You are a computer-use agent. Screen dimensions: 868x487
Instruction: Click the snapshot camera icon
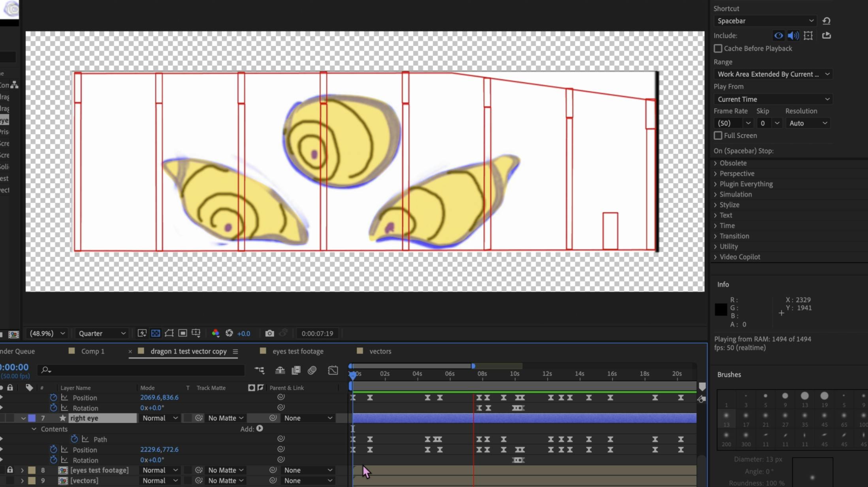point(269,333)
